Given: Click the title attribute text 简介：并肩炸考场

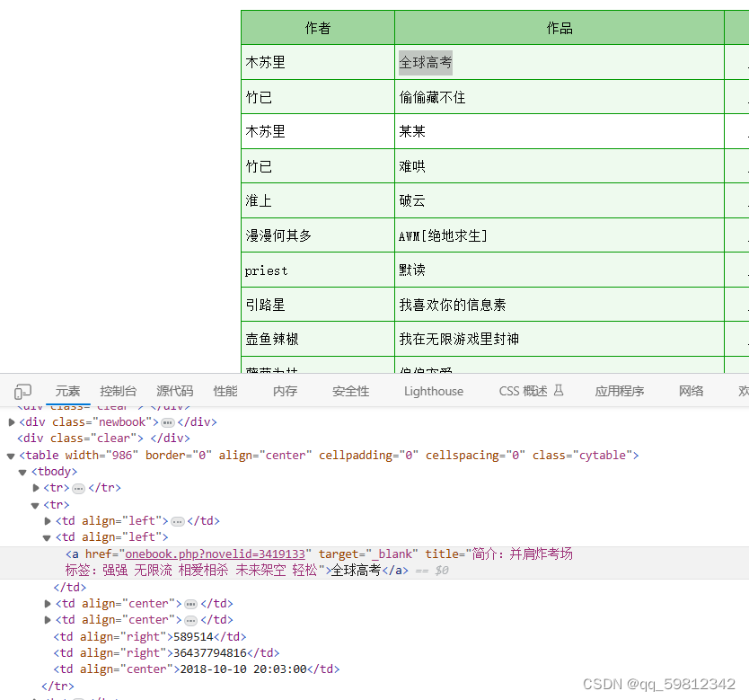Looking at the screenshot, I should [522, 554].
